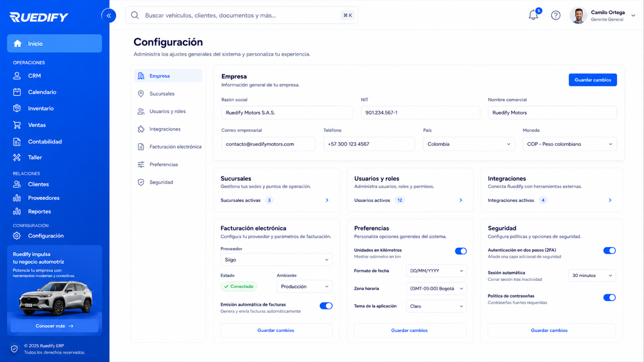
Task: Open the Ambiente dropdown showing Producción
Action: [305, 286]
